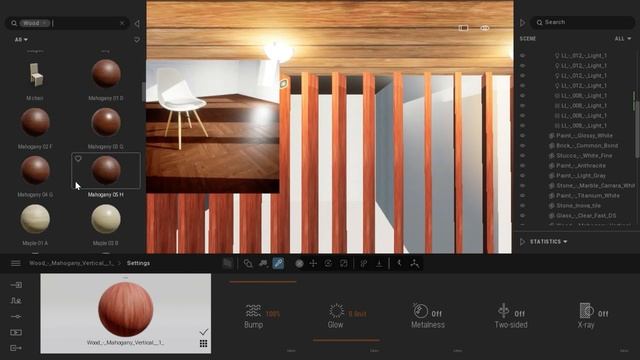Viewport: 640px width, 360px height.
Task: Open the Settings tab in the breadcrumb
Action: 138,263
